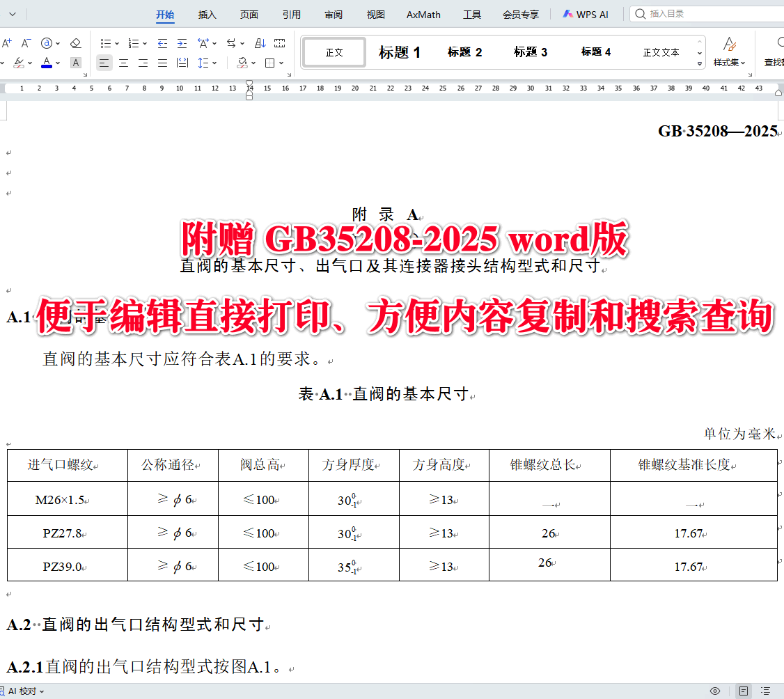This screenshot has width=784, height=699.
Task: Select the Decrease Font Size icon
Action: (25, 43)
